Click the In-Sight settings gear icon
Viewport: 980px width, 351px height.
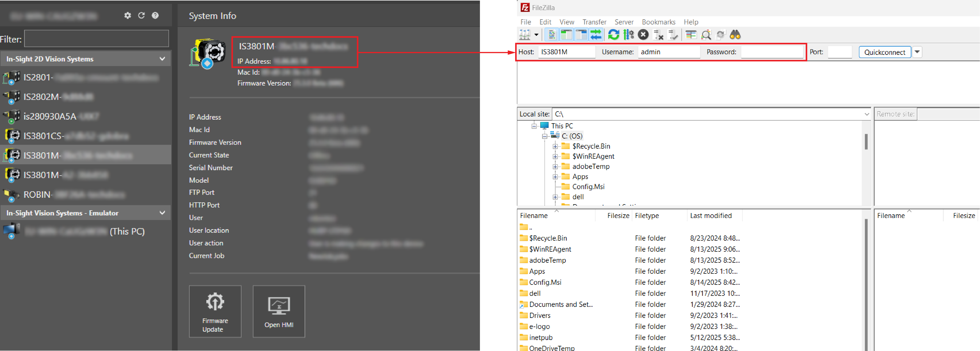pyautogui.click(x=127, y=16)
